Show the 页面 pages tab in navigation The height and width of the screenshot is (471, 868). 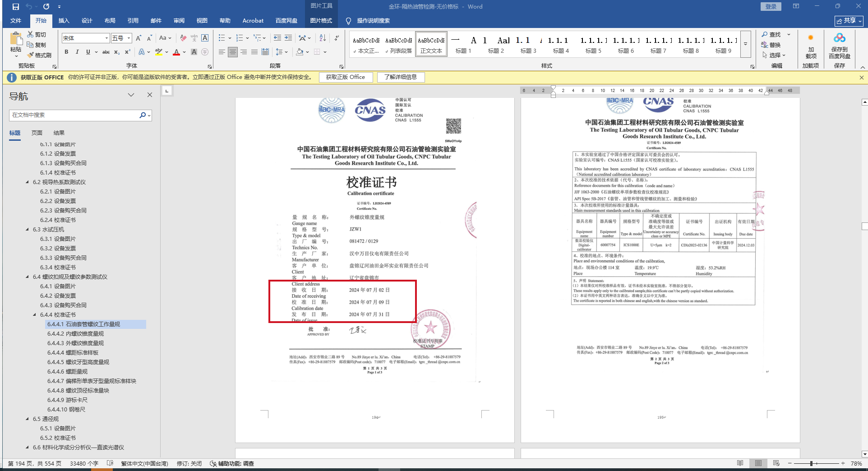37,133
